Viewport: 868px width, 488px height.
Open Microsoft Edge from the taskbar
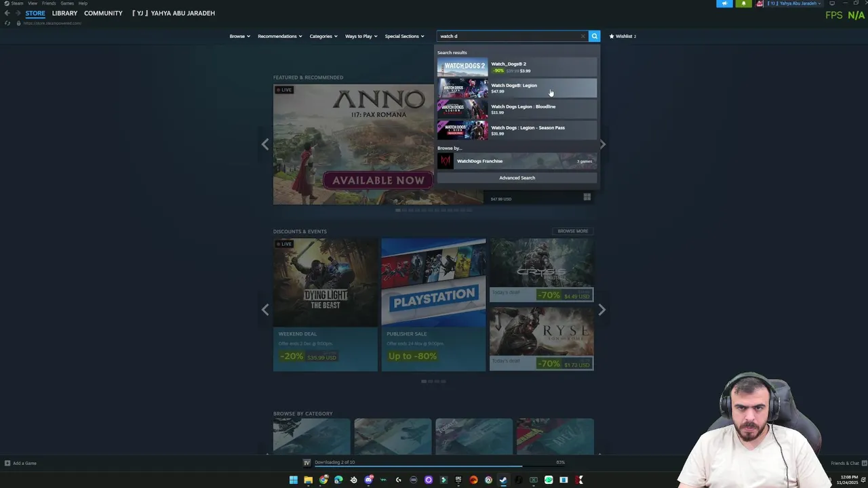(x=338, y=480)
